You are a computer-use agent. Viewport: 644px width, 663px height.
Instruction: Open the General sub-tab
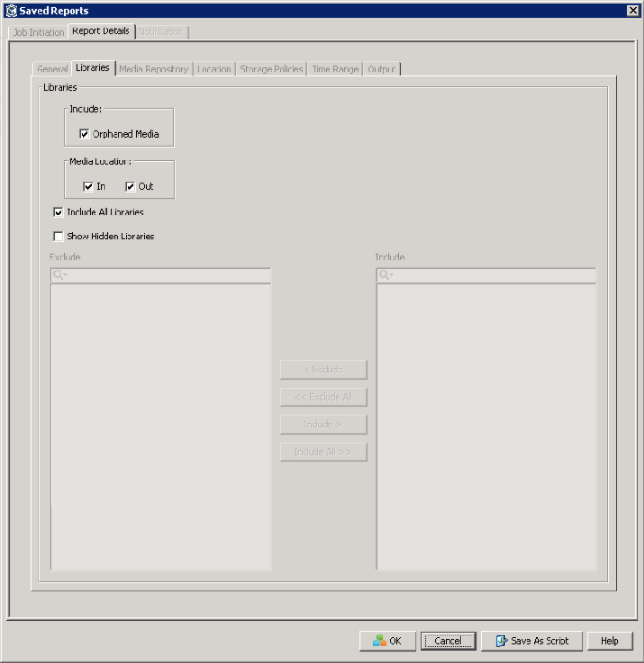52,69
